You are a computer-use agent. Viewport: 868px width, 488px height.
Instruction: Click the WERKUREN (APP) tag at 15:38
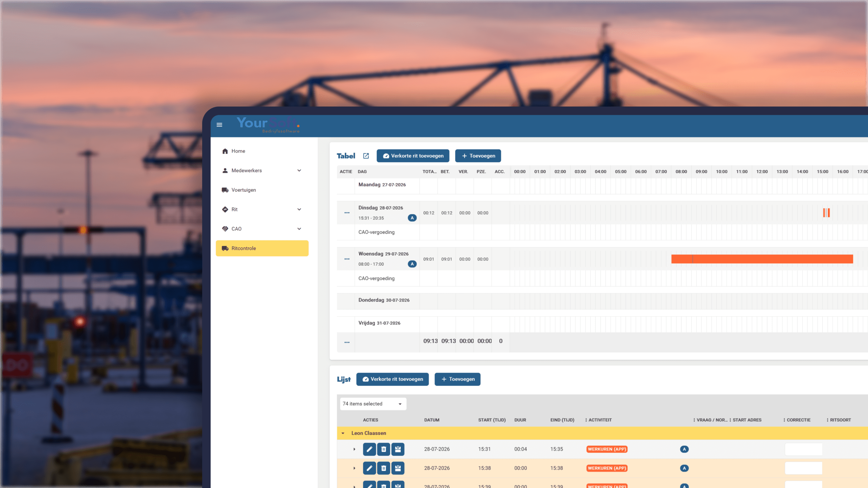607,468
